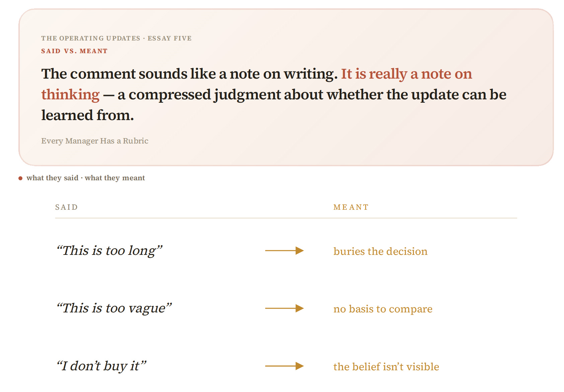This screenshot has width=564, height=392.
Task: Click the red word "thinking" in the headline
Action: (x=70, y=95)
